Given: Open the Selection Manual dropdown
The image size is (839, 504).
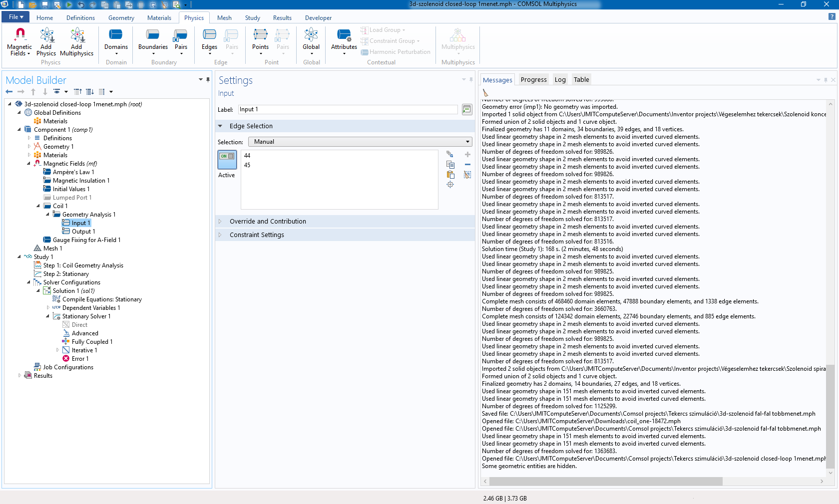Looking at the screenshot, I should click(360, 142).
